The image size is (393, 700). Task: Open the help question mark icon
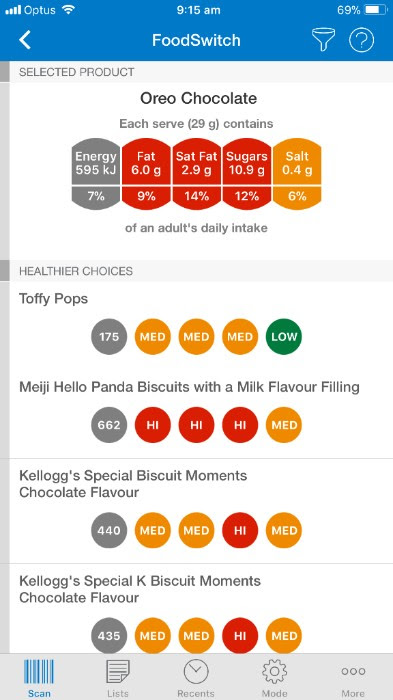tap(361, 40)
